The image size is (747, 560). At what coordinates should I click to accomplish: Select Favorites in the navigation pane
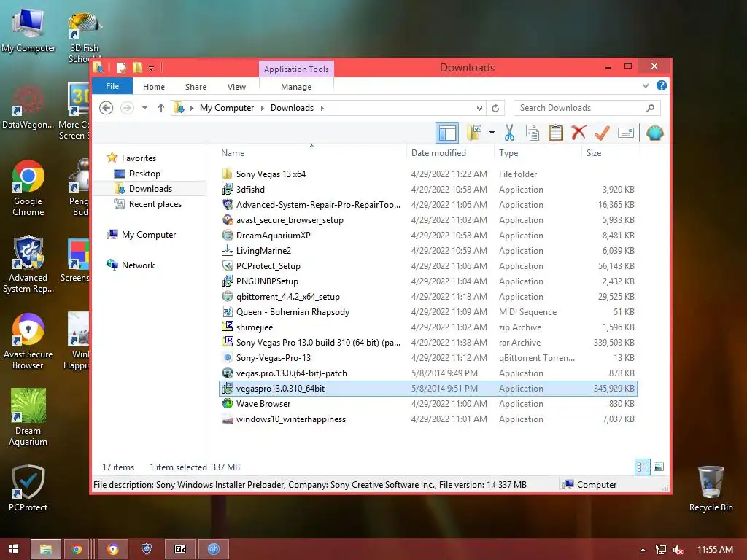tap(139, 158)
